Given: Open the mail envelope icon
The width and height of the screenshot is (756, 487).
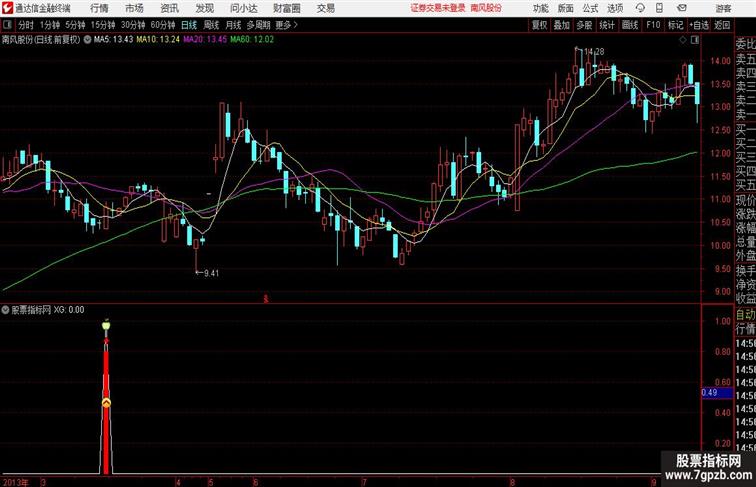Looking at the screenshot, I should [x=682, y=8].
